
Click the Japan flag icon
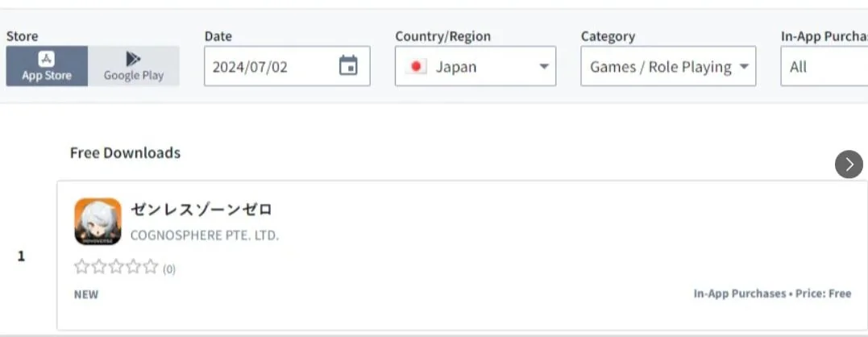tap(416, 67)
